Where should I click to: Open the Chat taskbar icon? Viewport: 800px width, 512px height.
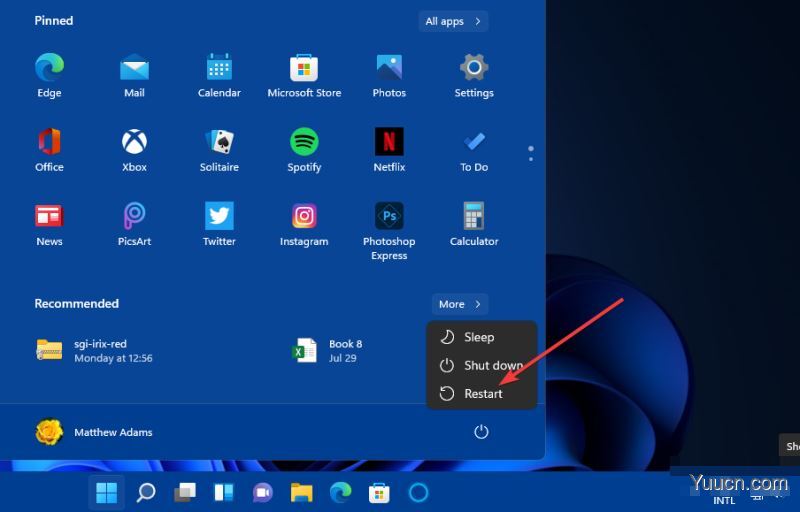coord(263,493)
